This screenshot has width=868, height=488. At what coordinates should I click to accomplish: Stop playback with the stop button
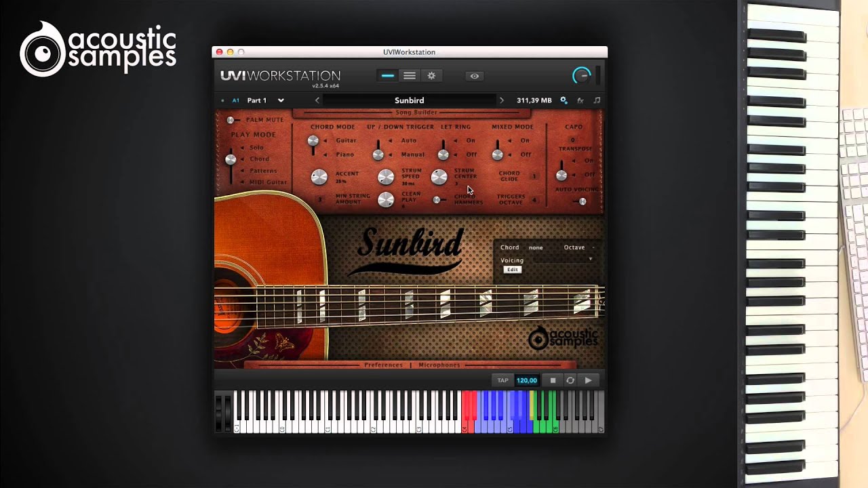(x=553, y=380)
